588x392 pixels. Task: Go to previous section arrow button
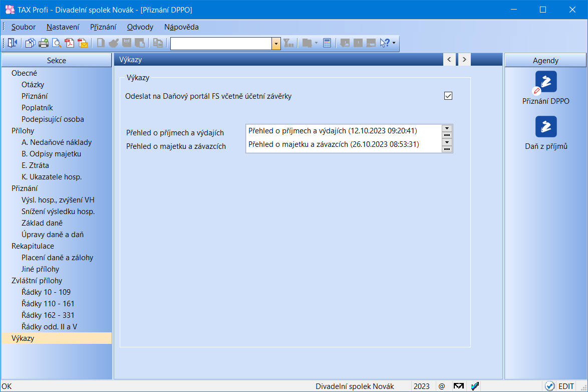point(449,59)
